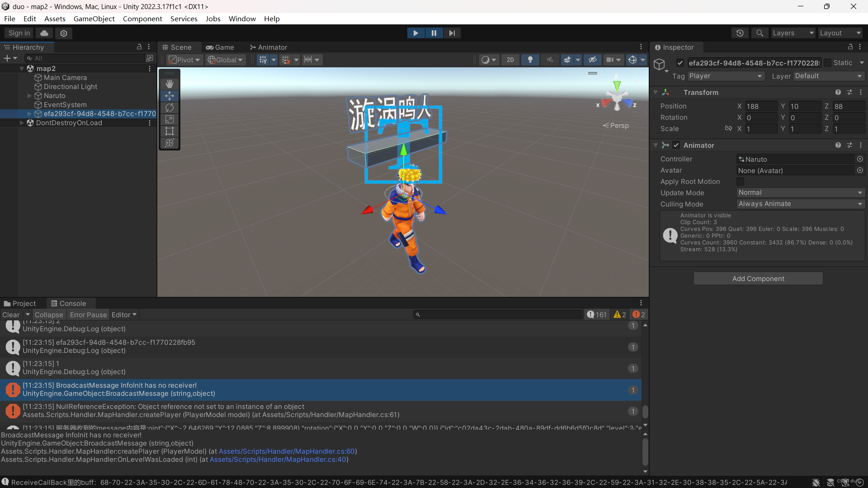Toggle scene audio mute icon
868x488 pixels.
(x=550, y=60)
